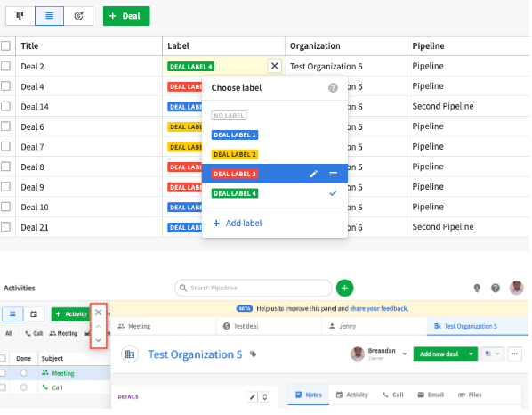Switch to pipeline kanban view icon
532x415 pixels.
point(20,16)
